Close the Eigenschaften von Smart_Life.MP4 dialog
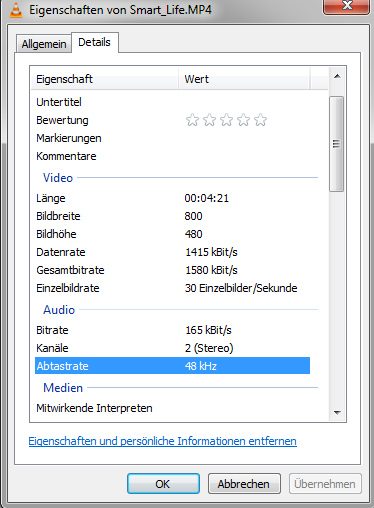The width and height of the screenshot is (374, 508). [347, 6]
